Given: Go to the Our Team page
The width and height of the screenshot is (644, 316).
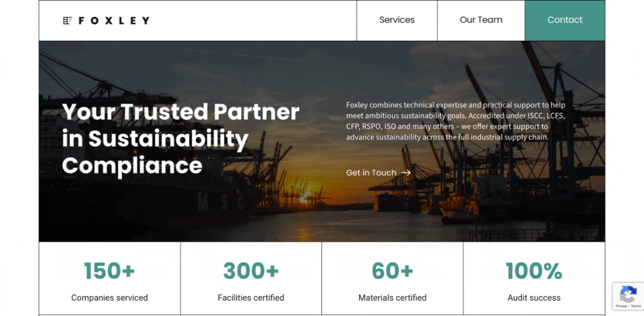Looking at the screenshot, I should [481, 20].
